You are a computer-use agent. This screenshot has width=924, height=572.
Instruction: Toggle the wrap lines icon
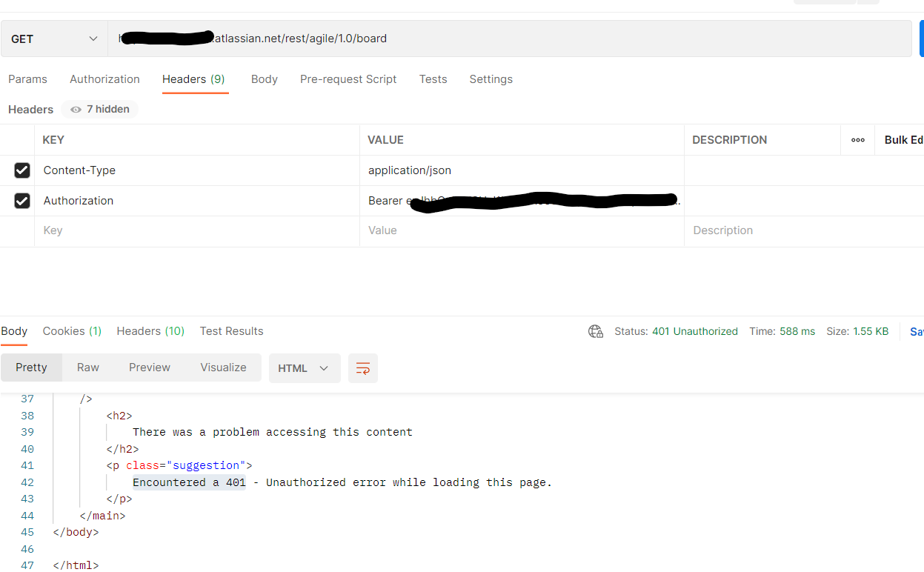[x=363, y=368]
